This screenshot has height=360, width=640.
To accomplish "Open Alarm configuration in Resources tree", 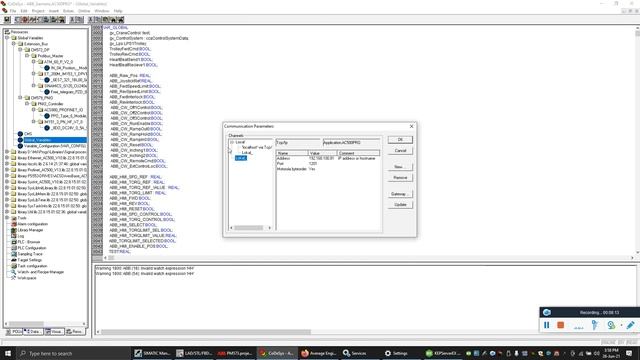I will tap(33, 224).
